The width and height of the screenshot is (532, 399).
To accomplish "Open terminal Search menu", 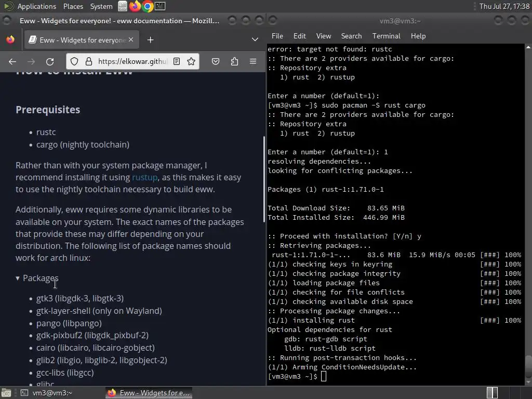I will (x=351, y=36).
